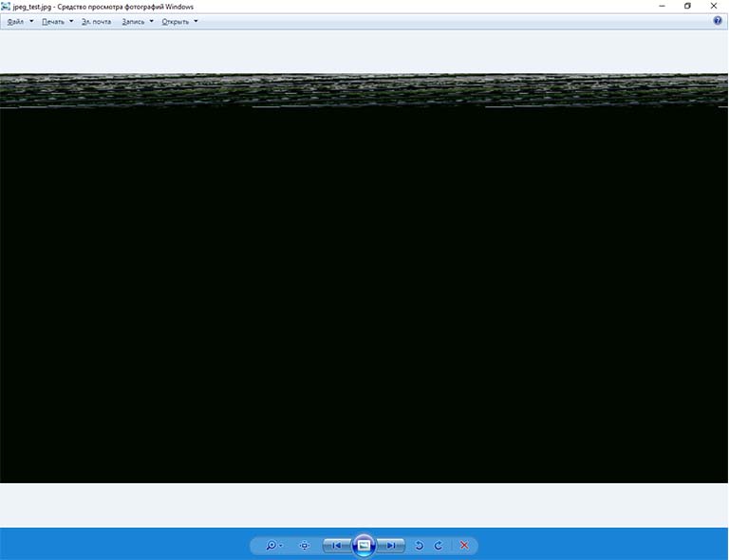This screenshot has width=729, height=560.
Task: Open the Запись menu
Action: (133, 21)
